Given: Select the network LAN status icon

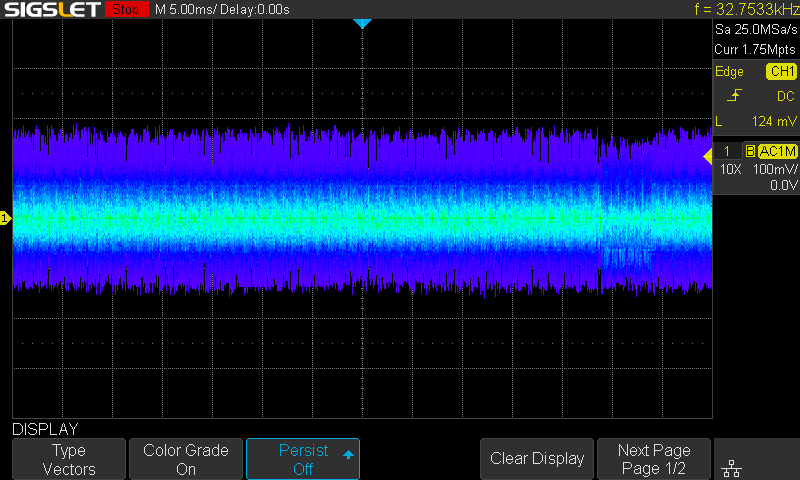Looking at the screenshot, I should (x=732, y=467).
